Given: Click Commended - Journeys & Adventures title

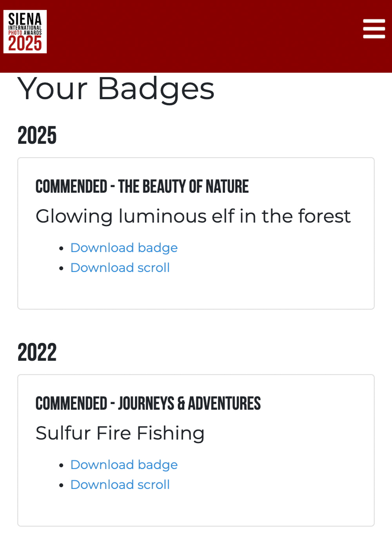Looking at the screenshot, I should (x=148, y=404).
